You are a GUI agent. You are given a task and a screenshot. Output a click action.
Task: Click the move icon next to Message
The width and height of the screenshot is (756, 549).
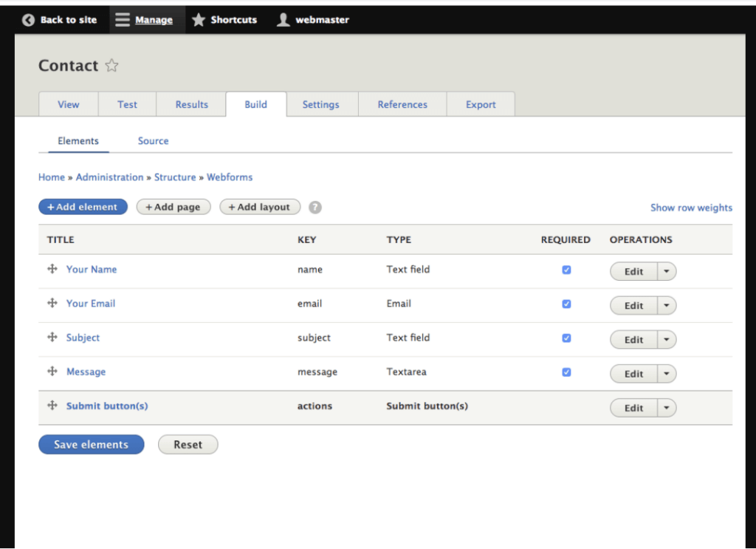pyautogui.click(x=52, y=372)
